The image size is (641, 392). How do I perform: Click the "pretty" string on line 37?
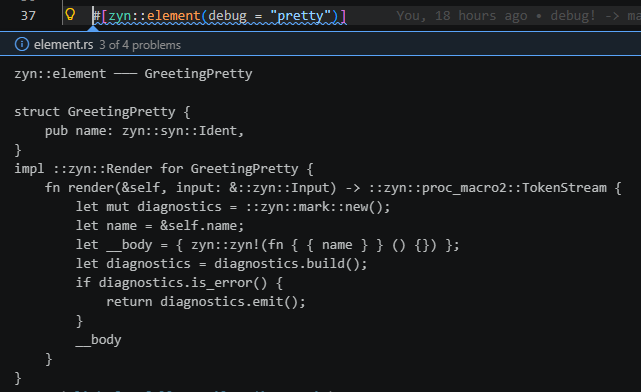click(300, 16)
